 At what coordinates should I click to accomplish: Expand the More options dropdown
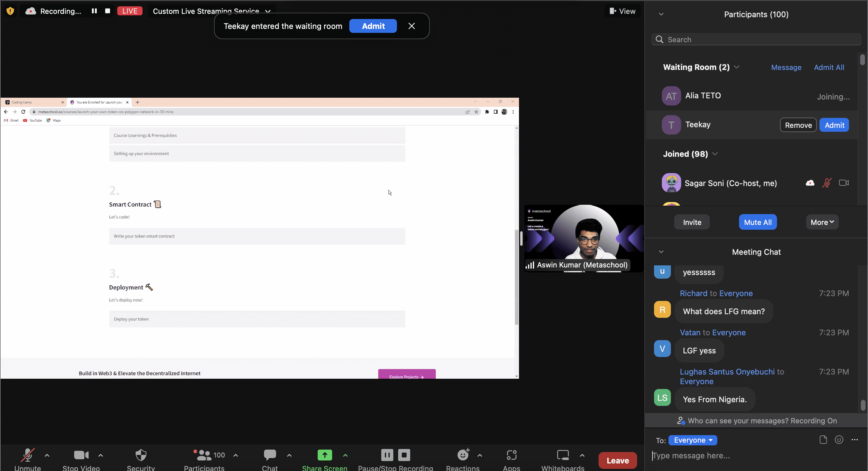pos(822,222)
